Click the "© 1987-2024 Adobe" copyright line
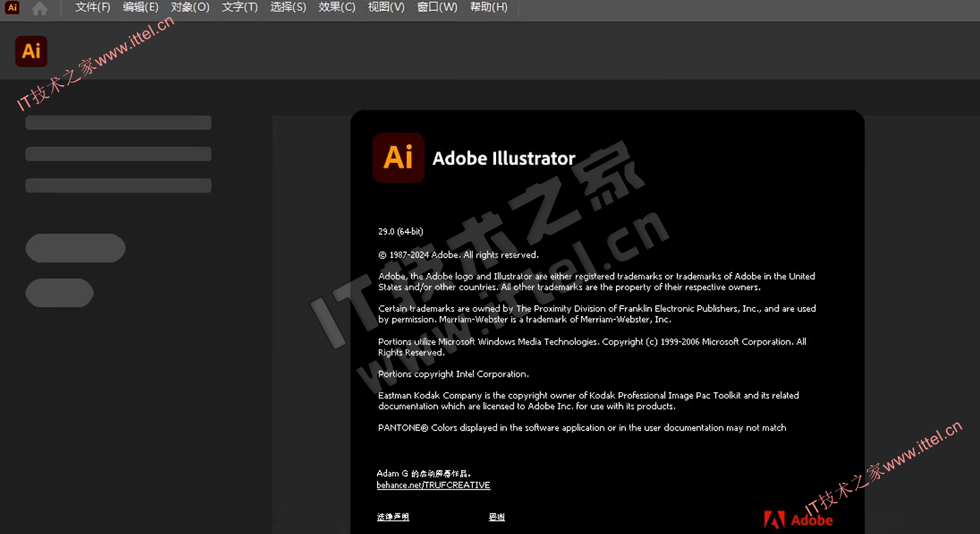Screen dimensions: 980x534 point(459,255)
